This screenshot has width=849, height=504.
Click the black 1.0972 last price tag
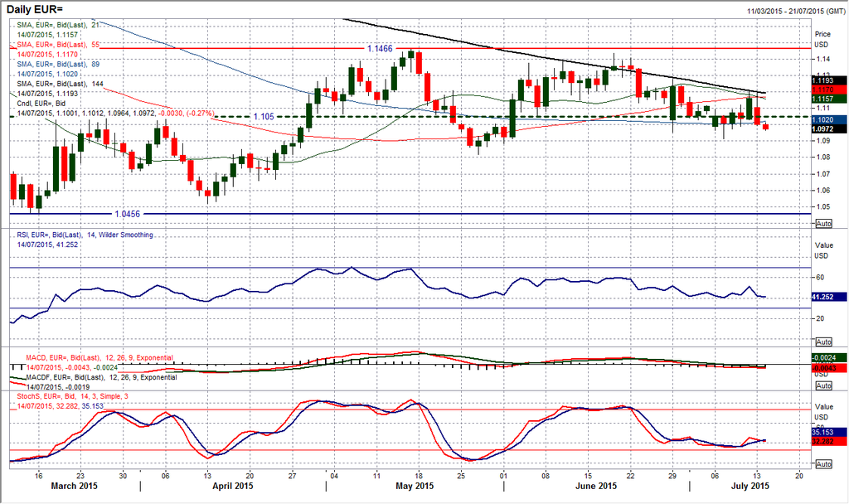829,128
